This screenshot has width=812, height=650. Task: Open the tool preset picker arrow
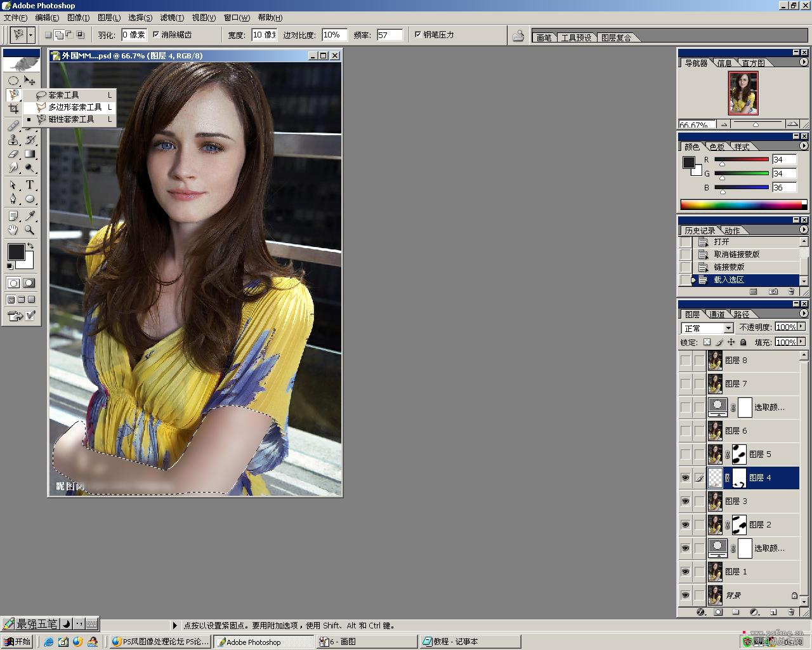click(30, 35)
